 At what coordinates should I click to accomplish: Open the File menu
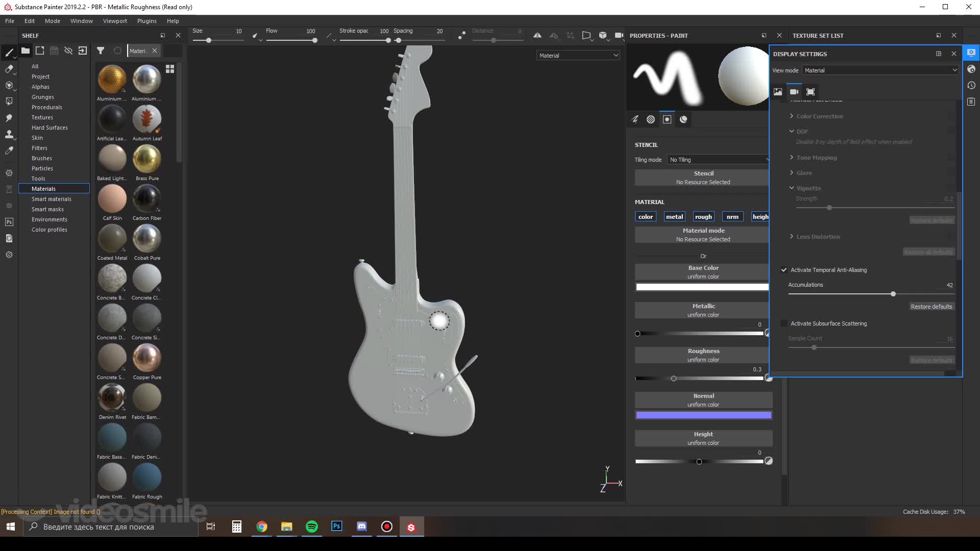pos(10,21)
